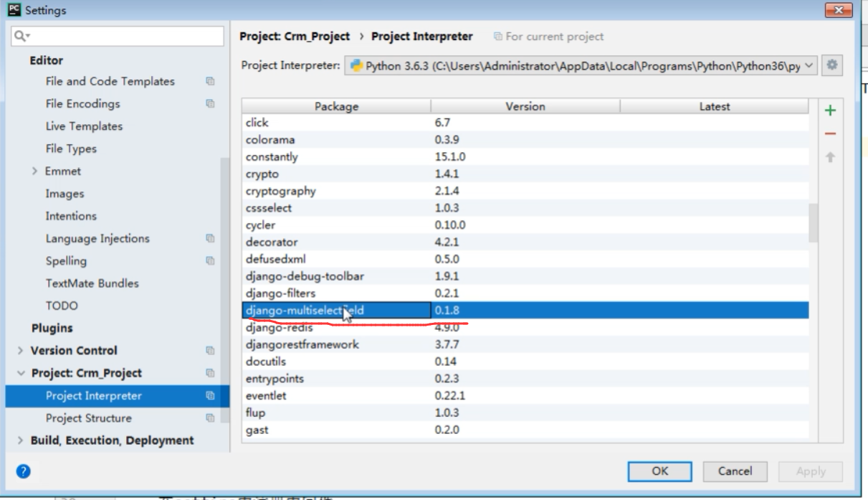This screenshot has width=868, height=500.
Task: Collapse the Project: Crm_Project section
Action: pos(20,373)
